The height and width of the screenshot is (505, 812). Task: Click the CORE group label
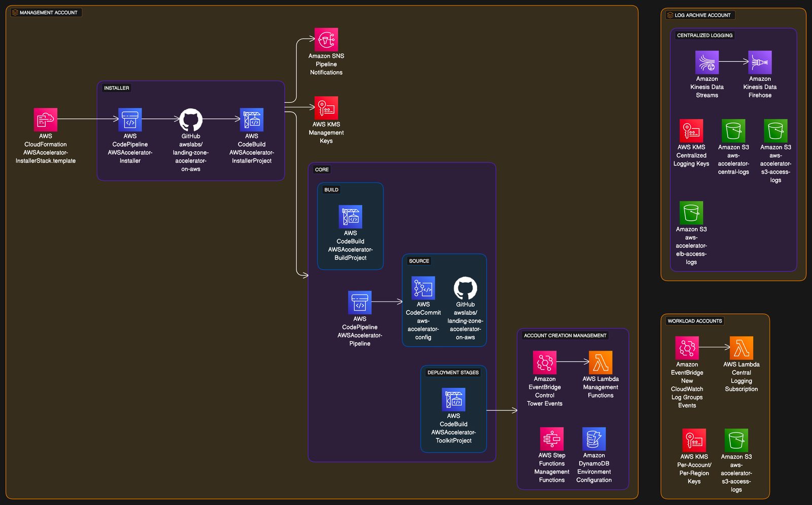click(x=322, y=170)
